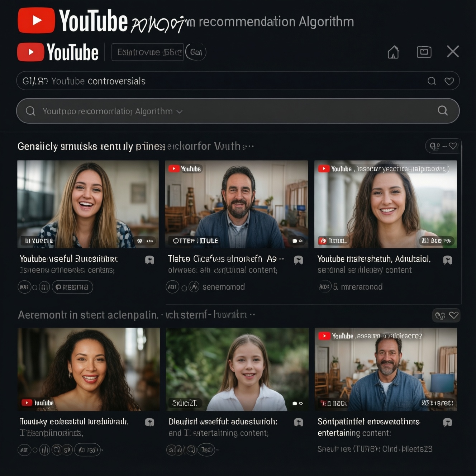
Task: Click the 'Dleurierl useful' video title
Action: pyautogui.click(x=223, y=422)
